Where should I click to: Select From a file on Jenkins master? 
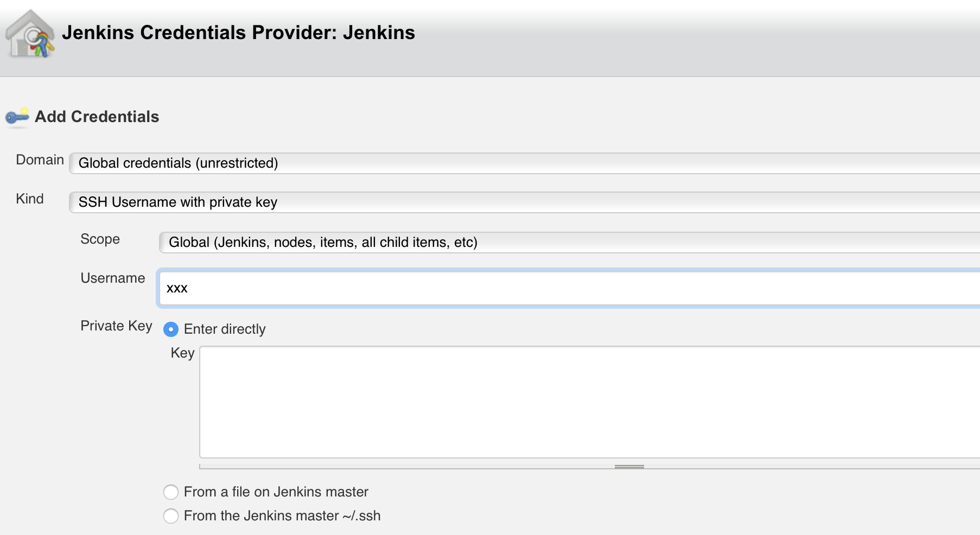tap(171, 492)
